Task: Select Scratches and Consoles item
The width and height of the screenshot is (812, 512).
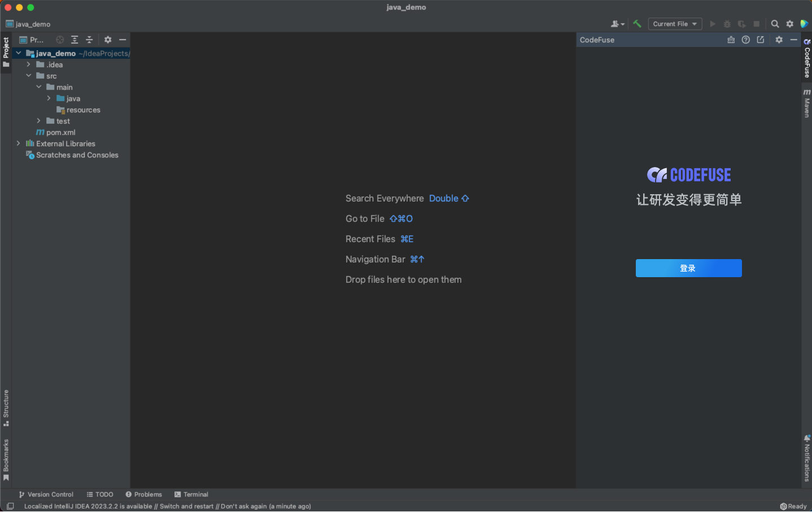Action: pos(72,155)
